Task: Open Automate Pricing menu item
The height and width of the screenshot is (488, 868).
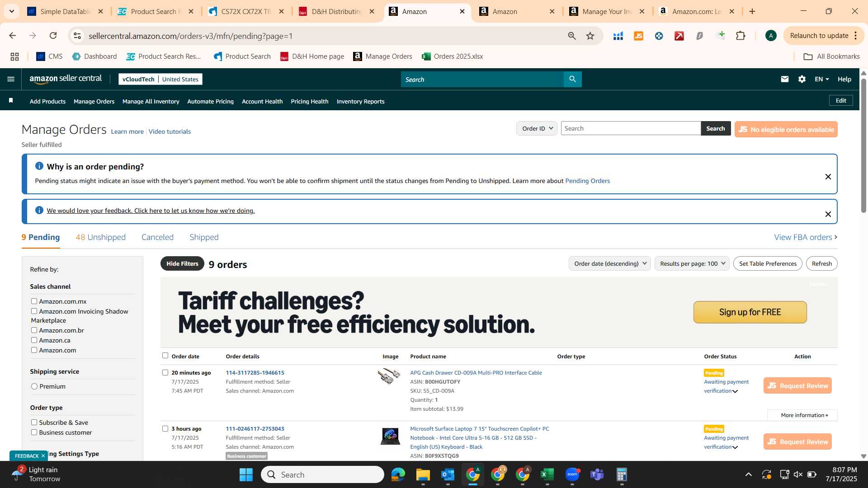Action: tap(210, 101)
